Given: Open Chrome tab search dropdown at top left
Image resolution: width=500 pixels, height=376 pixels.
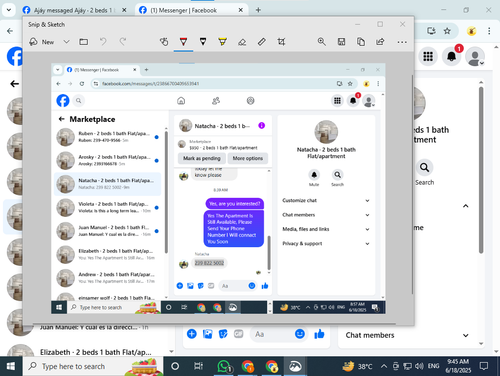Looking at the screenshot, I should pos(9,10).
